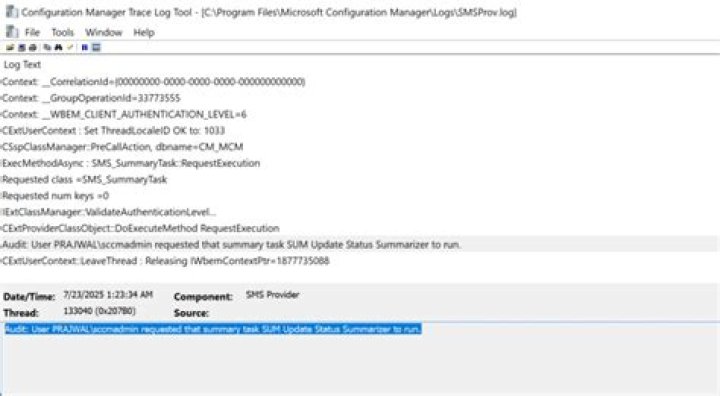Click the Component value SMS Provider

(272, 295)
